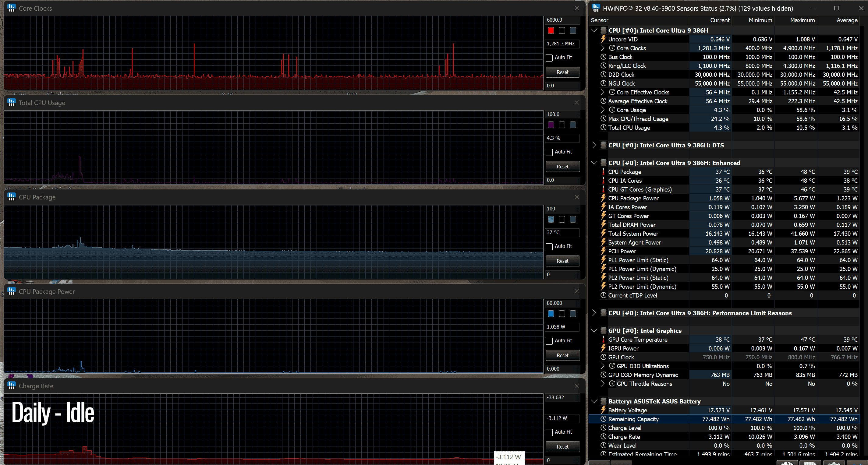Pick the purple graph color in Total CPU Usage
Image resolution: width=868 pixels, height=465 pixels.
551,125
